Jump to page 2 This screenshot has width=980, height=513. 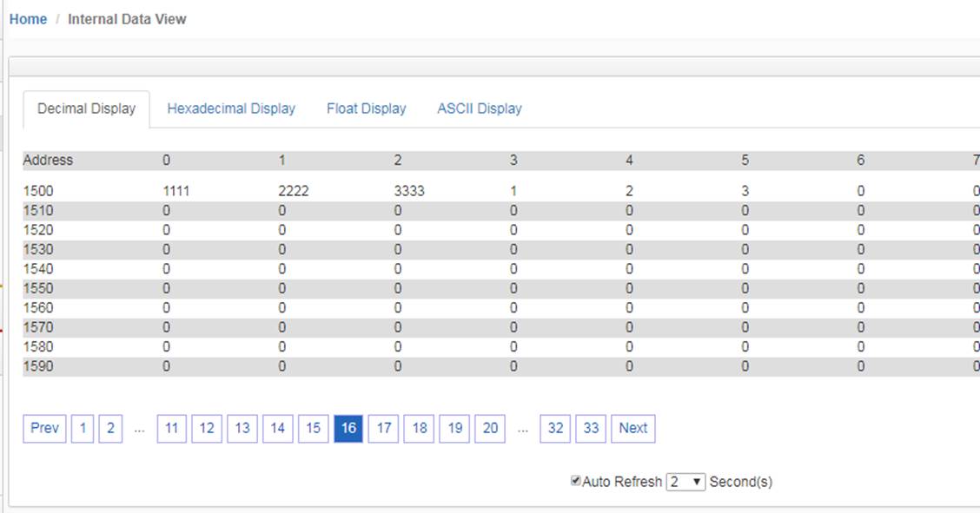(110, 429)
